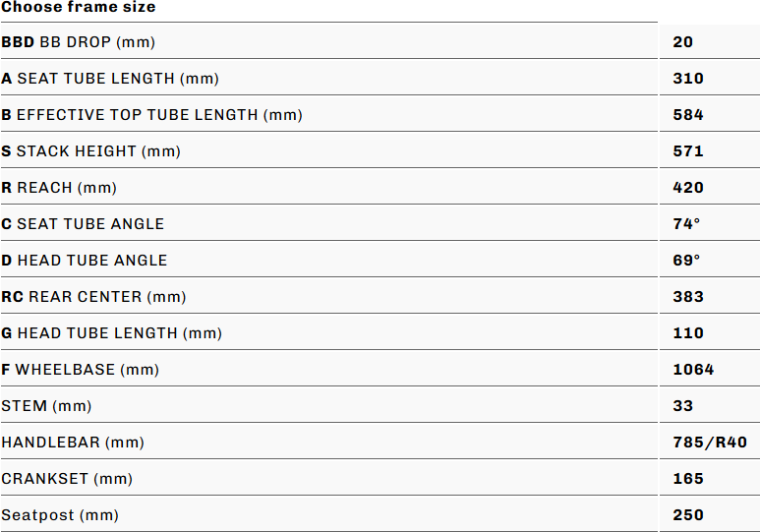The height and width of the screenshot is (532, 760).
Task: Click the head tube angle value 69°
Action: point(686,261)
